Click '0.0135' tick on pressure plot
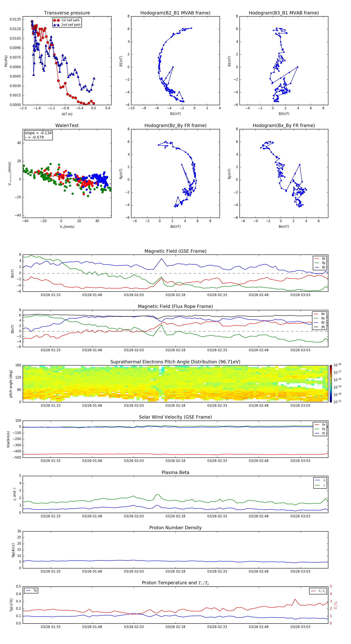351x644 pixels. click(x=15, y=20)
